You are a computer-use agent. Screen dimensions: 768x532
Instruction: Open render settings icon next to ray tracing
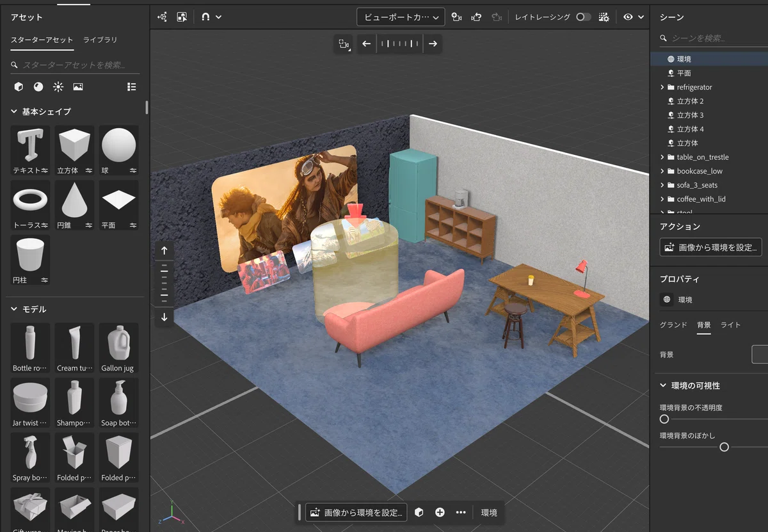604,17
